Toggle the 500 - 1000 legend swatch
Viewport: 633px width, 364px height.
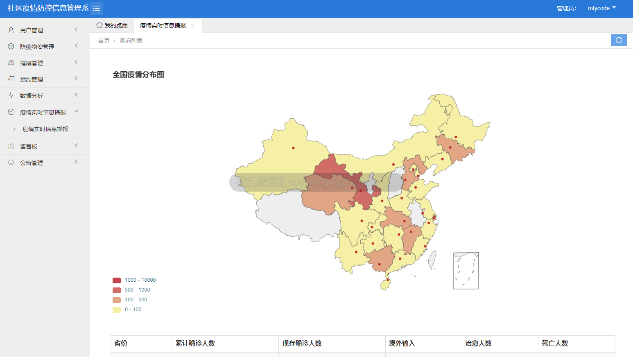pos(117,290)
